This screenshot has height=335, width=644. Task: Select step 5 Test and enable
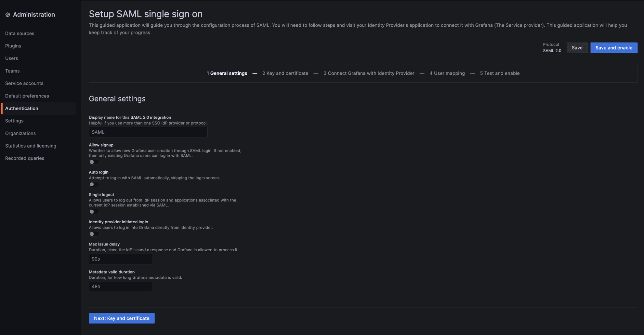tap(500, 73)
